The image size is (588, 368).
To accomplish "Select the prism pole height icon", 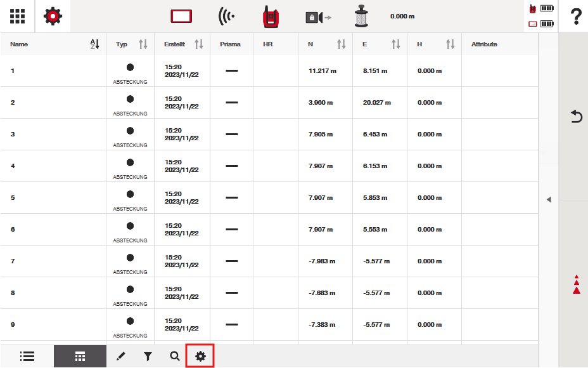I will [x=362, y=16].
